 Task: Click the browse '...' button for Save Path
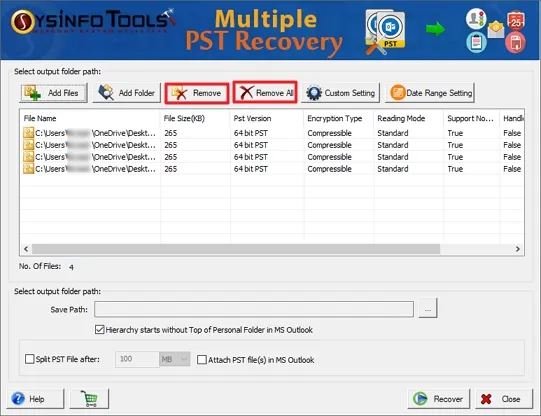point(428,308)
